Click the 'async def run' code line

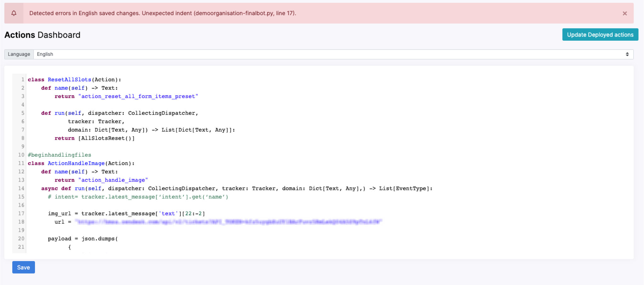click(237, 189)
